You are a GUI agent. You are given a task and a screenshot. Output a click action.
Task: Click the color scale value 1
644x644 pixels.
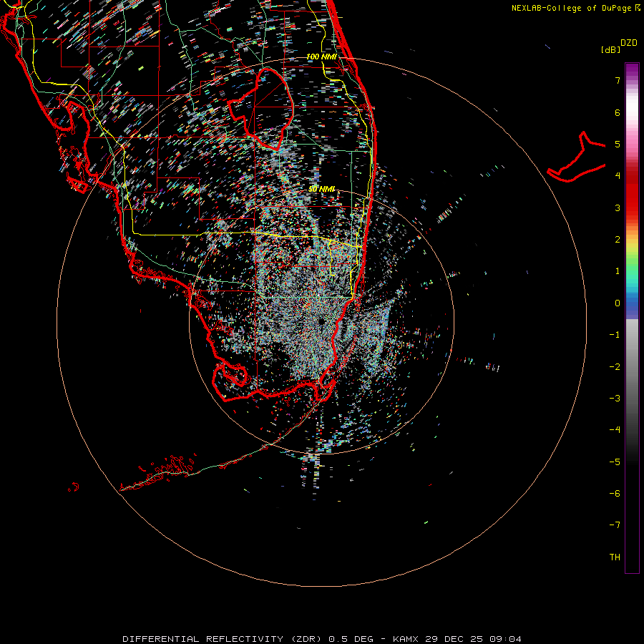(618, 271)
